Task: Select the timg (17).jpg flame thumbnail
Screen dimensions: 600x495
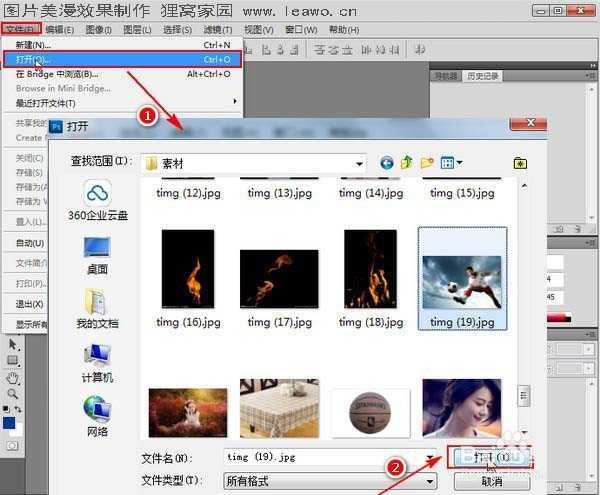Action: pyautogui.click(x=279, y=278)
